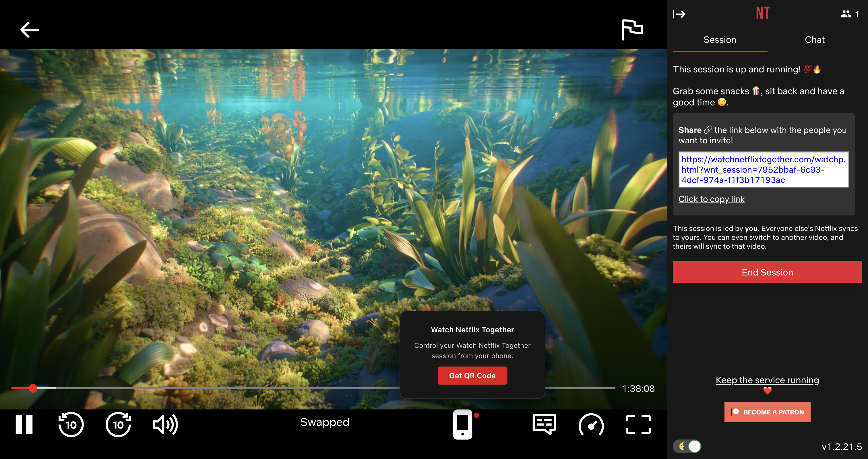The width and height of the screenshot is (868, 459).
Task: Enter fullscreen mode
Action: [638, 424]
